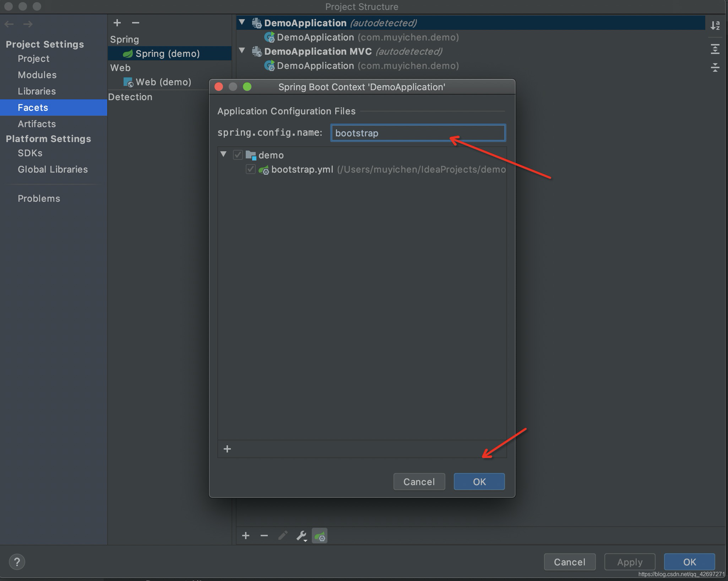Screen dimensions: 728x581
Task: Click the navigate back arrow
Action: tap(9, 24)
